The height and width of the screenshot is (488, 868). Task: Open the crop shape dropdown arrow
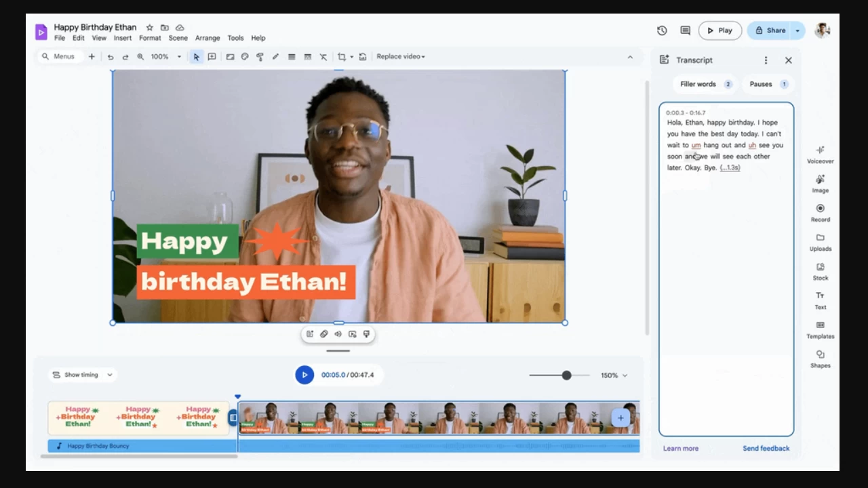pyautogui.click(x=351, y=57)
